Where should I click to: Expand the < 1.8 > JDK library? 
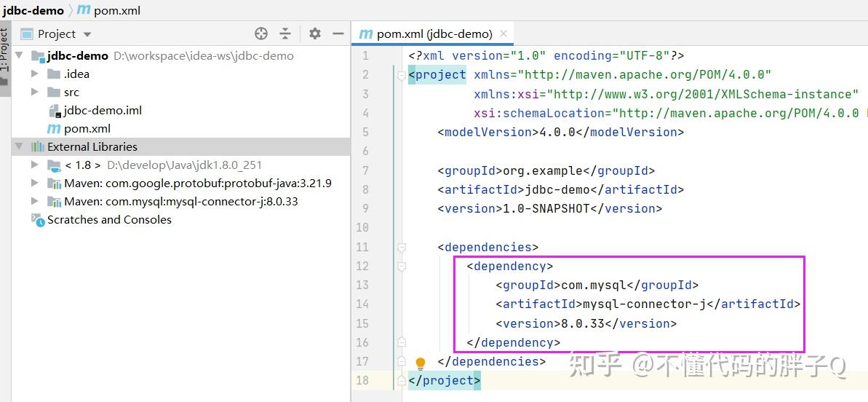tap(35, 165)
